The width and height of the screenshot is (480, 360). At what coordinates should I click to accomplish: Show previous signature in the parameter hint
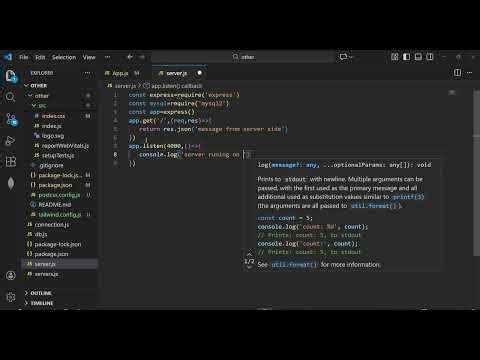(x=249, y=255)
